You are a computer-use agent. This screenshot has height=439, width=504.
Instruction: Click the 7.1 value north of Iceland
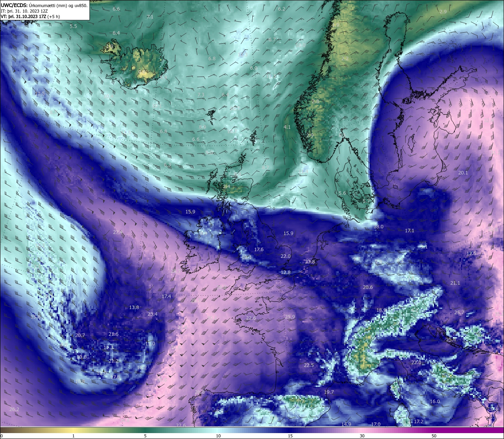coord(150,17)
